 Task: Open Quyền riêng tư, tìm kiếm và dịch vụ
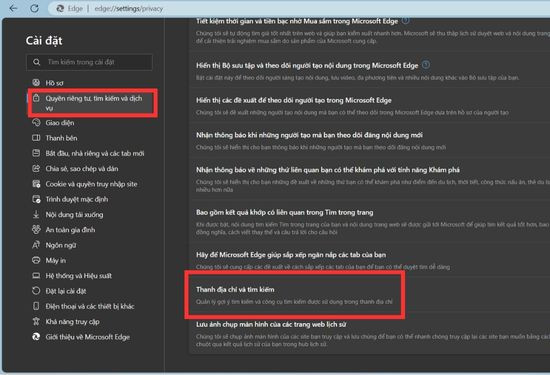pos(93,103)
